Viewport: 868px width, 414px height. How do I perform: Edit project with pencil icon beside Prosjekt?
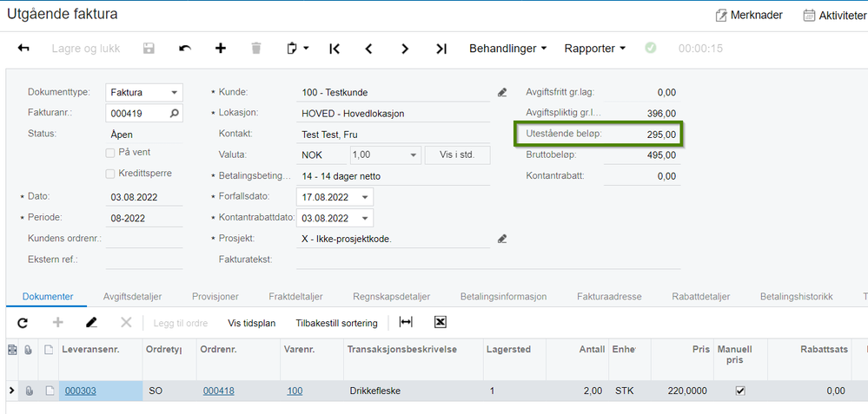tap(502, 239)
